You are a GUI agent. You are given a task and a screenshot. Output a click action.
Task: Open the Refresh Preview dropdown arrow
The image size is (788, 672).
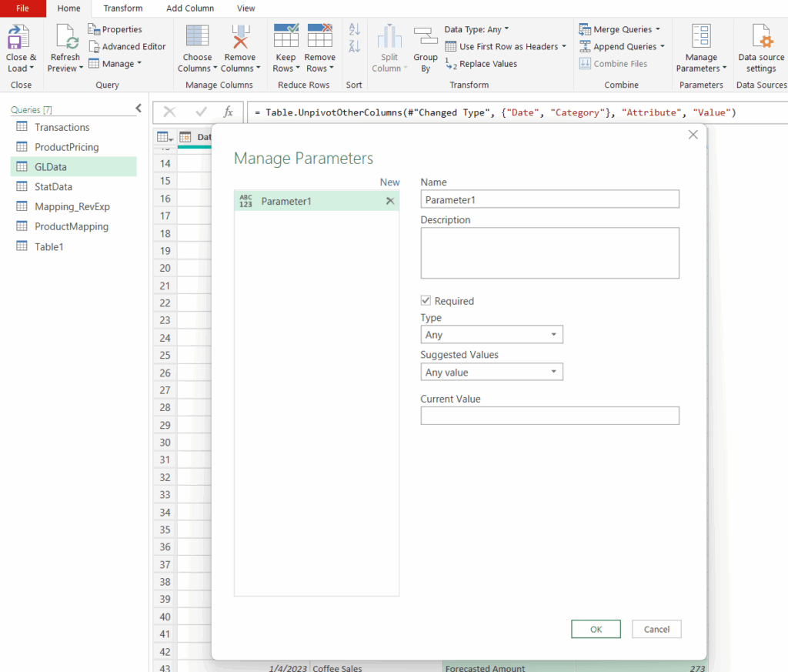[x=81, y=68]
